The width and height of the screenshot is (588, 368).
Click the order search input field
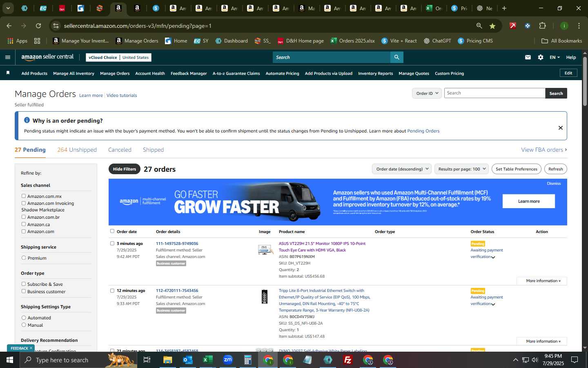(x=494, y=93)
